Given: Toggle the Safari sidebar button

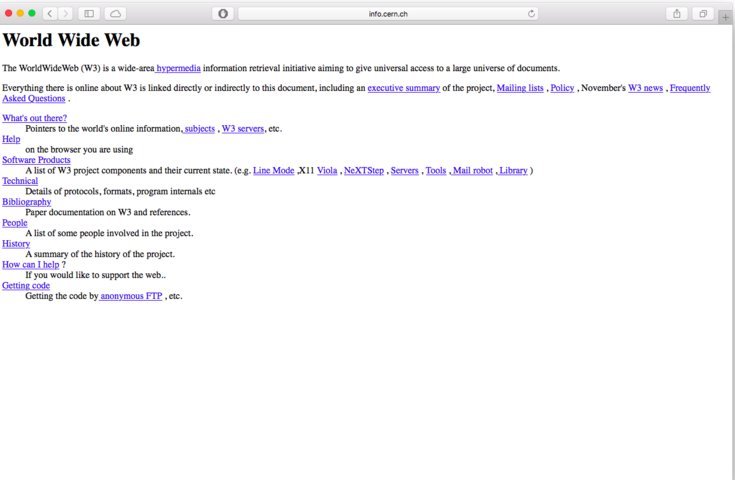Looking at the screenshot, I should 89,13.
